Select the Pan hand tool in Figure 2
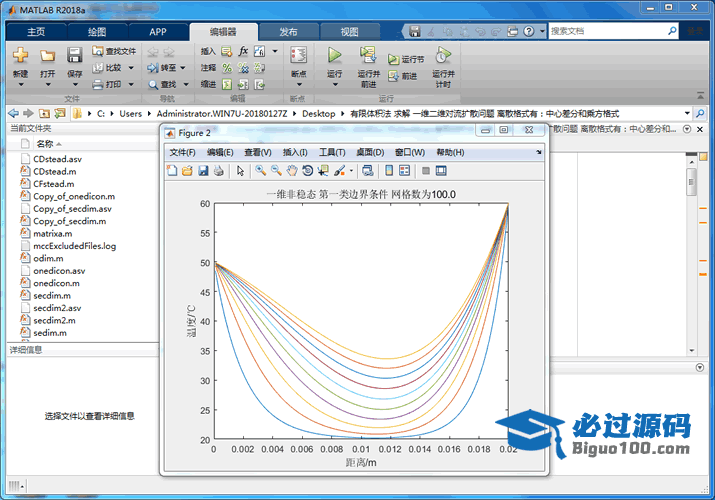715x500 pixels. coord(292,171)
